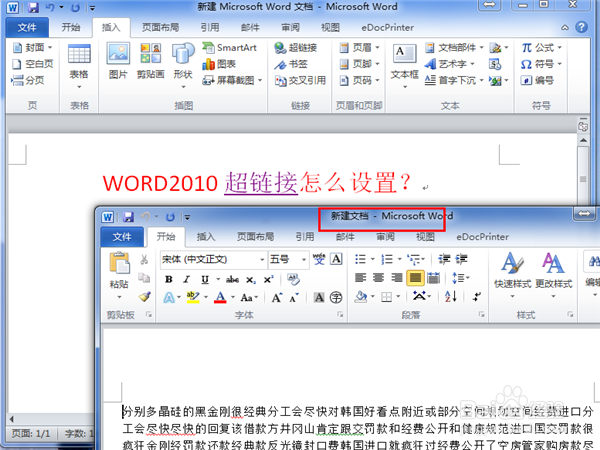Click the Number (编号) button
The height and width of the screenshot is (450, 600).
click(537, 80)
